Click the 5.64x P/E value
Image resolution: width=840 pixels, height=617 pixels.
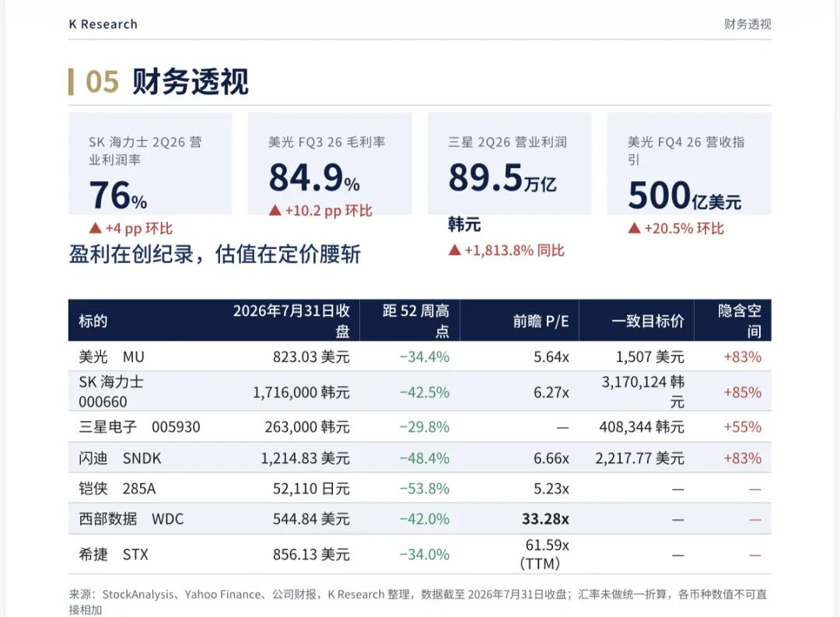click(x=551, y=356)
